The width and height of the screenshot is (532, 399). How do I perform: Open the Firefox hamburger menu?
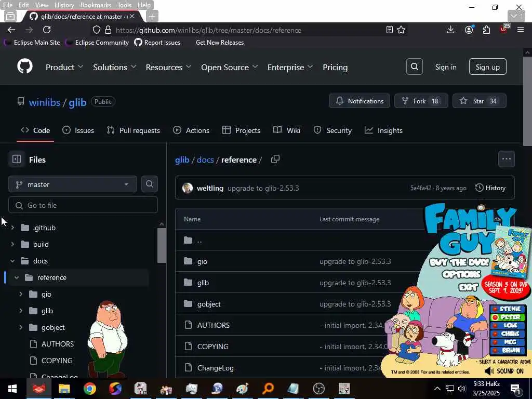pos(521,30)
